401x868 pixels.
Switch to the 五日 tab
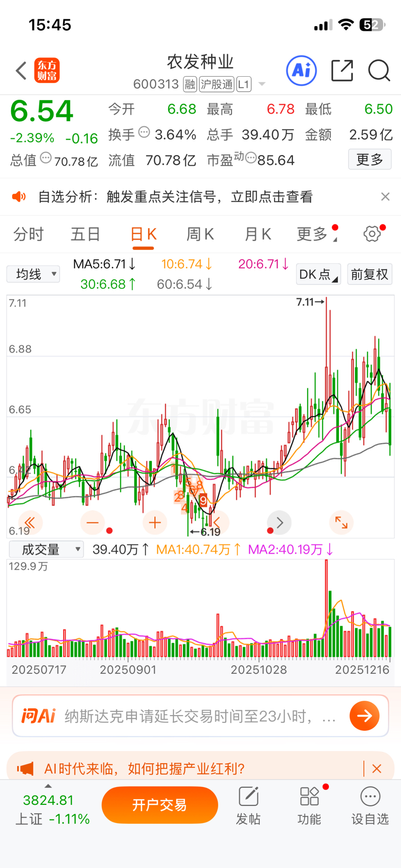[x=86, y=234]
